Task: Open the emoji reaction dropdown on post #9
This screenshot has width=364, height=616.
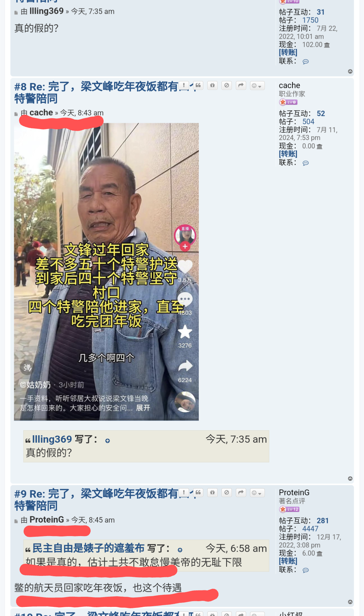Action: tap(257, 493)
